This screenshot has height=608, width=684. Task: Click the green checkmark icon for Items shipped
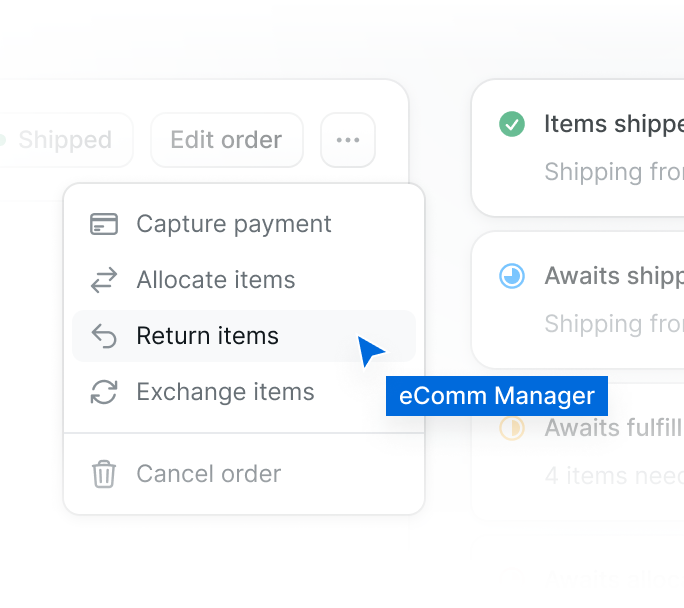click(x=512, y=124)
